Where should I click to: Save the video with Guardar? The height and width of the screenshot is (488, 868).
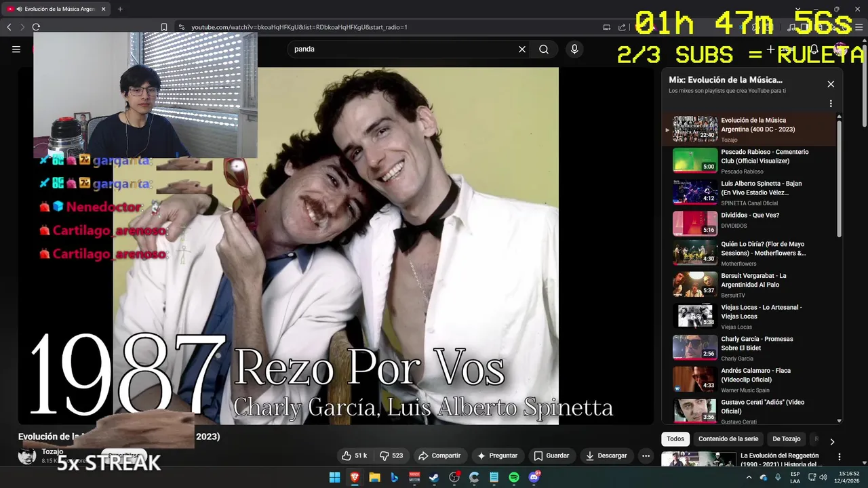(x=551, y=455)
